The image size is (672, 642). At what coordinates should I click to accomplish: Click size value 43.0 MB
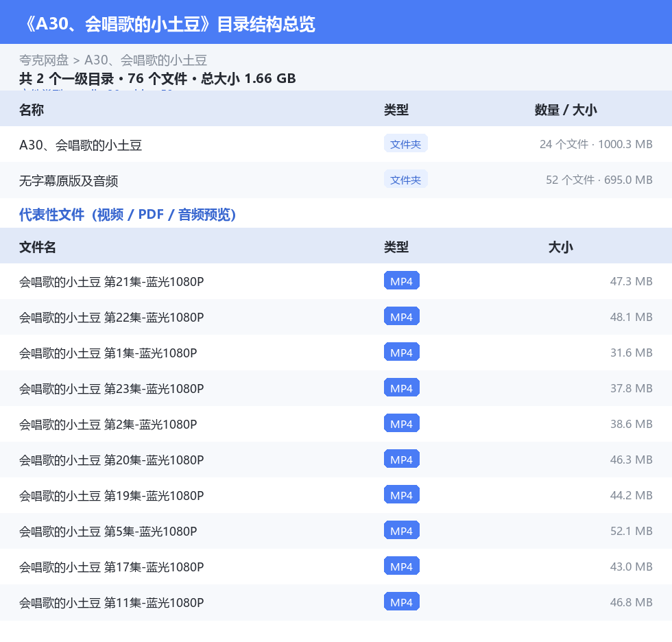coord(632,566)
